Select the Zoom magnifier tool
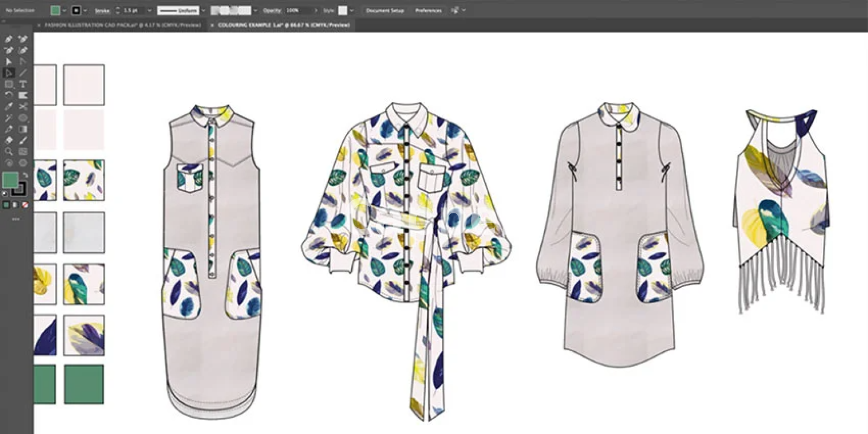The width and height of the screenshot is (868, 434). [9, 152]
